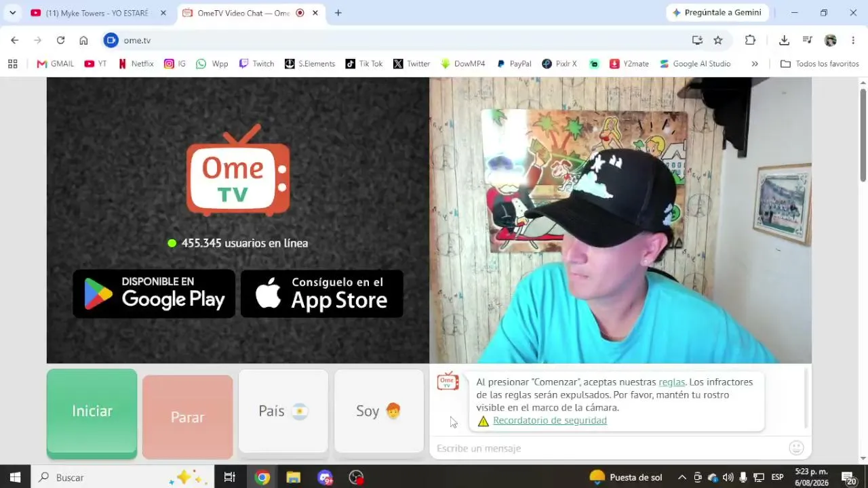Viewport: 868px width, 488px height.
Task: Open the Google AI Studio bookmark
Action: [695, 64]
